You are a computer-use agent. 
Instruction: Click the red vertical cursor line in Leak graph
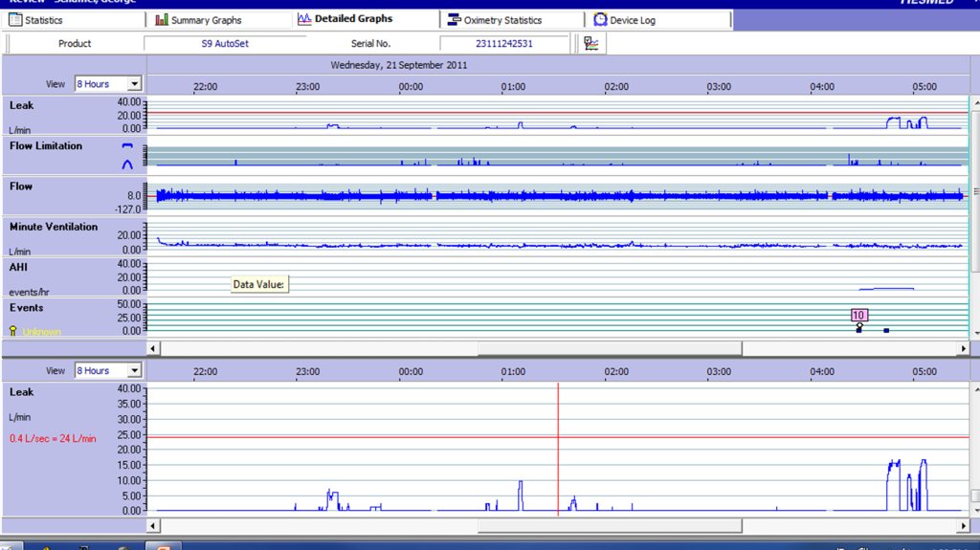click(558, 449)
